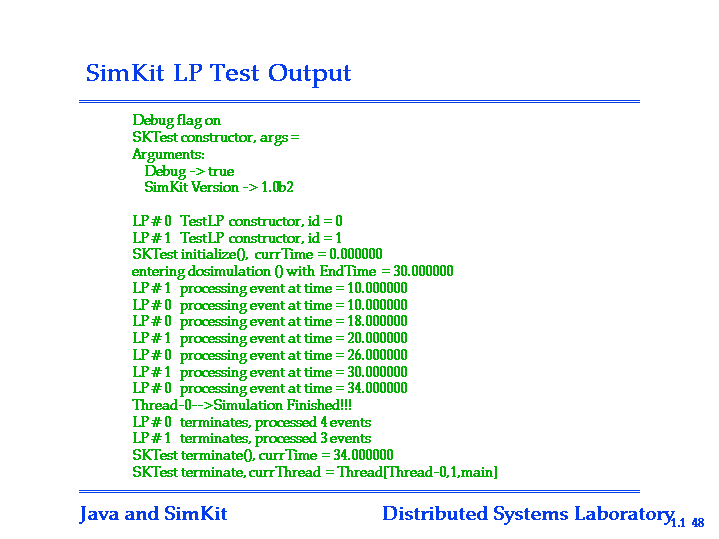Image resolution: width=719 pixels, height=539 pixels.
Task: Select LP # 0 event at time 18.000000
Action: point(270,322)
